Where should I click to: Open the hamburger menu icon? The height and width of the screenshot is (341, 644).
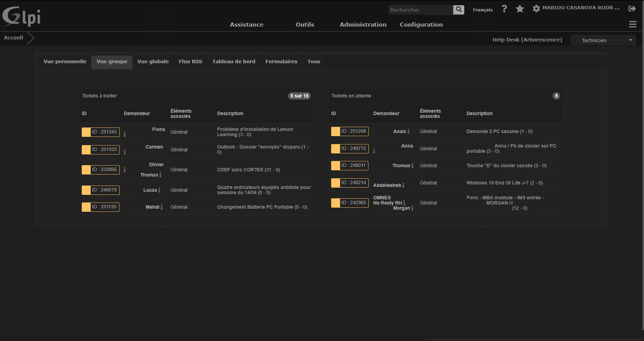(632, 25)
